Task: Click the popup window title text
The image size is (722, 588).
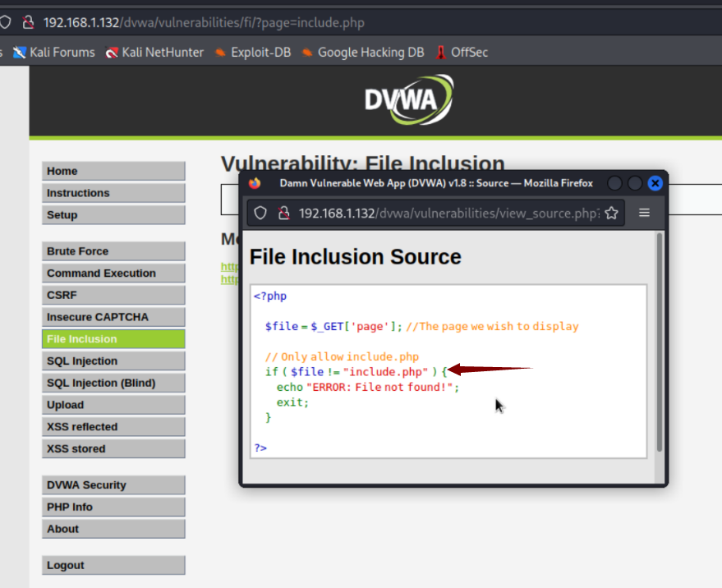Action: coord(436,183)
